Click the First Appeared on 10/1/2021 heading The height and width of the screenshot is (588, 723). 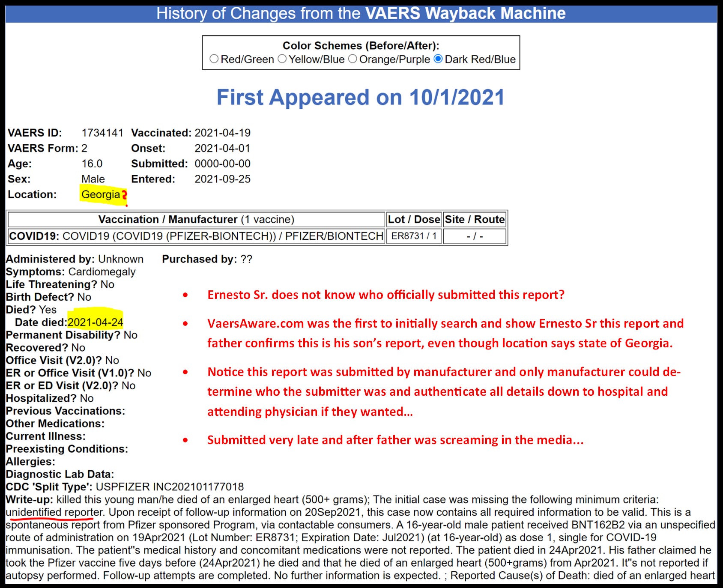tap(361, 97)
